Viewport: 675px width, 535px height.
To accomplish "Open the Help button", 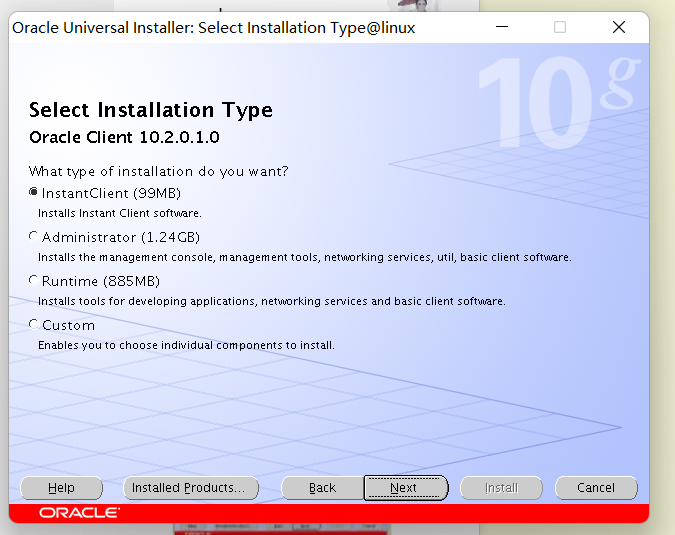I will click(62, 488).
